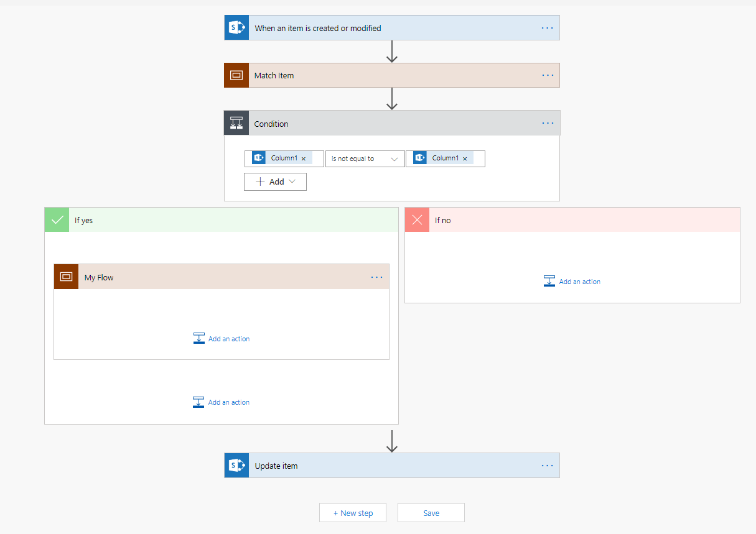The image size is (756, 534).
Task: Add an action inside My Flow scope
Action: click(x=222, y=339)
